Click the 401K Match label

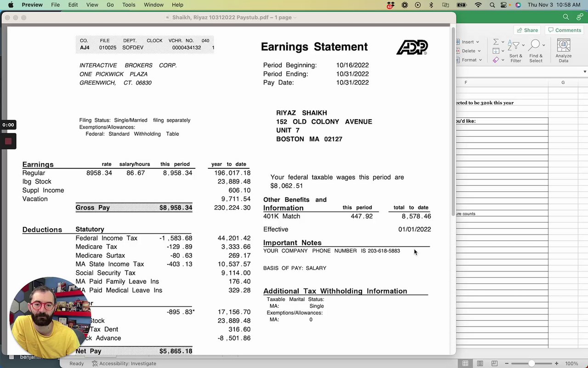click(x=282, y=216)
